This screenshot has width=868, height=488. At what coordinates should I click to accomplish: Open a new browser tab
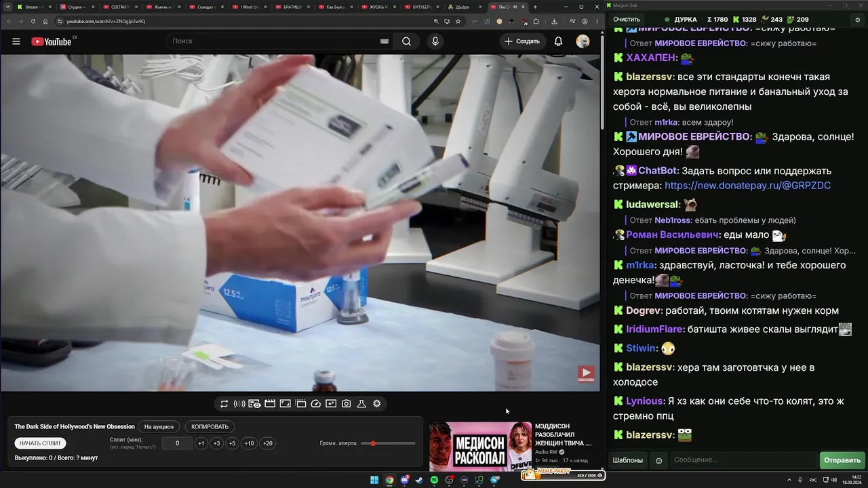[x=535, y=7]
